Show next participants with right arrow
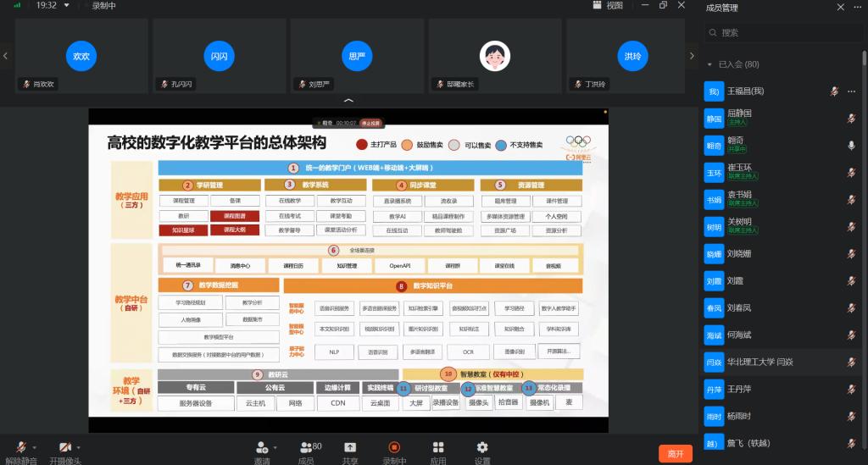868x465 pixels. point(692,56)
